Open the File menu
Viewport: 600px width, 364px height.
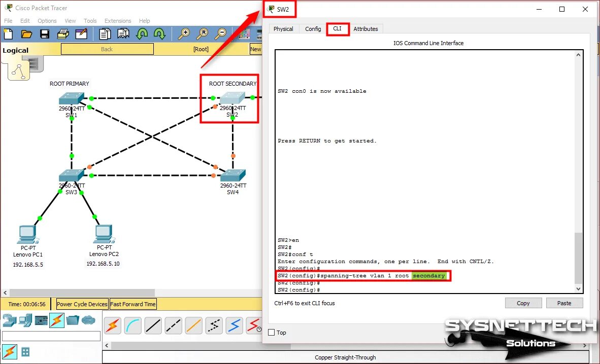pyautogui.click(x=8, y=21)
